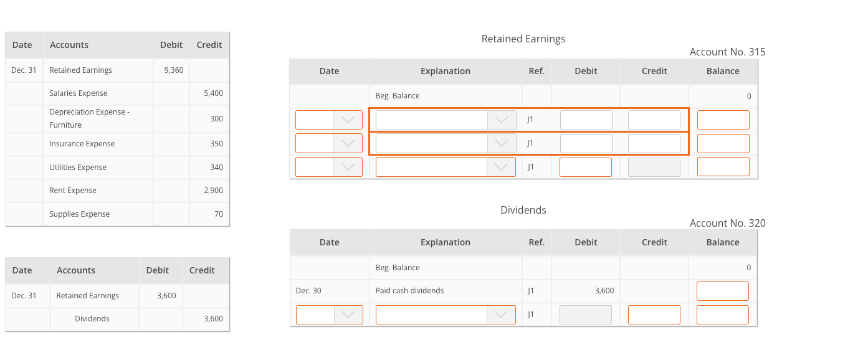868x345 pixels.
Task: Select 'Beg. Balance' in Retained Earnings ledger
Action: [x=398, y=96]
